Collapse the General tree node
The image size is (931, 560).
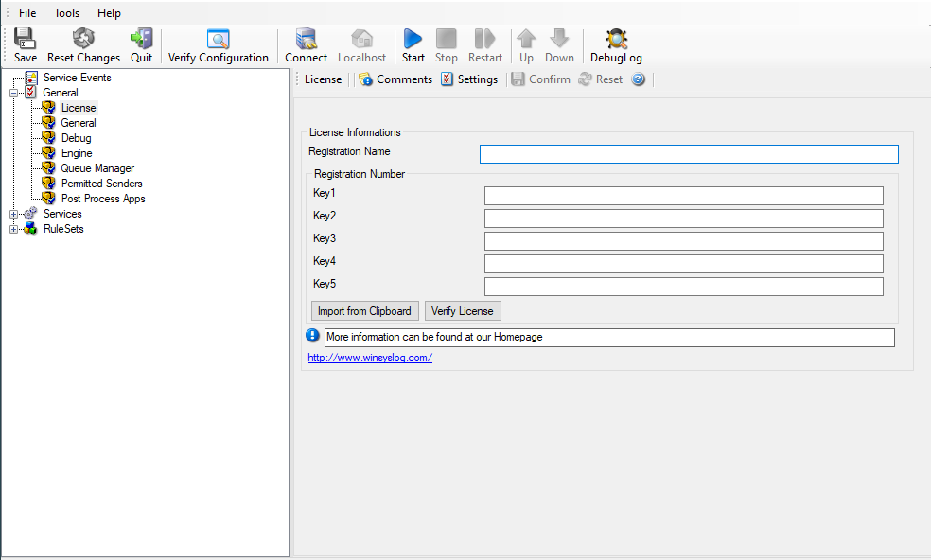click(x=14, y=93)
